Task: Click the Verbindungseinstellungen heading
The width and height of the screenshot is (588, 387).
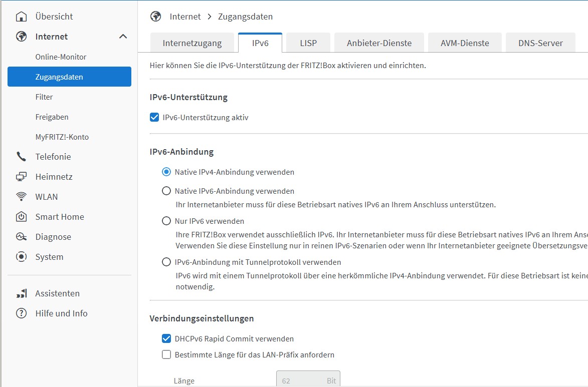Action: pyautogui.click(x=202, y=318)
